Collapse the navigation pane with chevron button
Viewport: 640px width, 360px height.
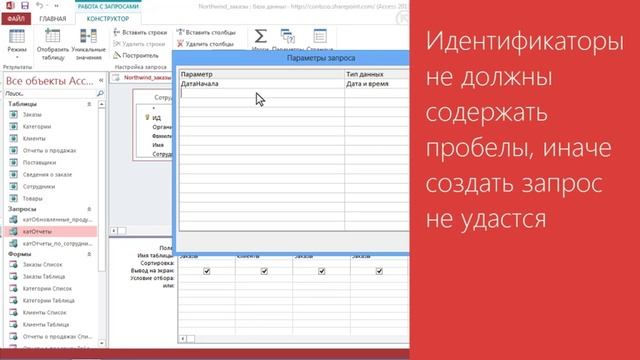pos(101,80)
